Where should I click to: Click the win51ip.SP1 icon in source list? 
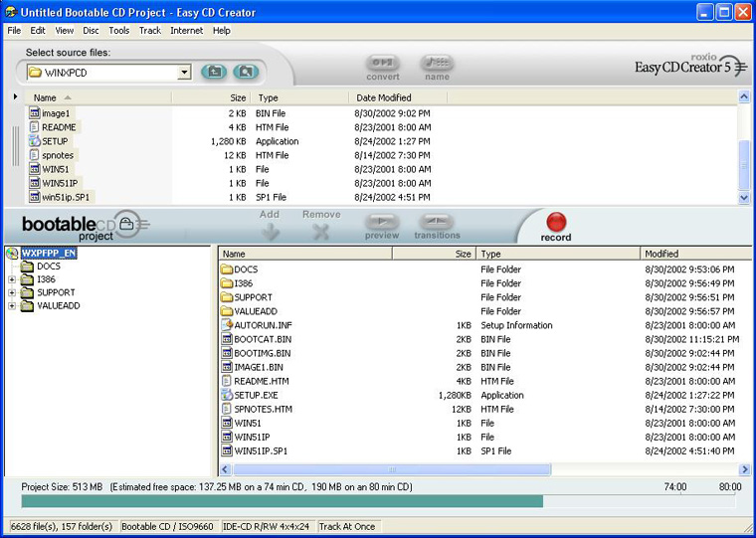tap(34, 197)
